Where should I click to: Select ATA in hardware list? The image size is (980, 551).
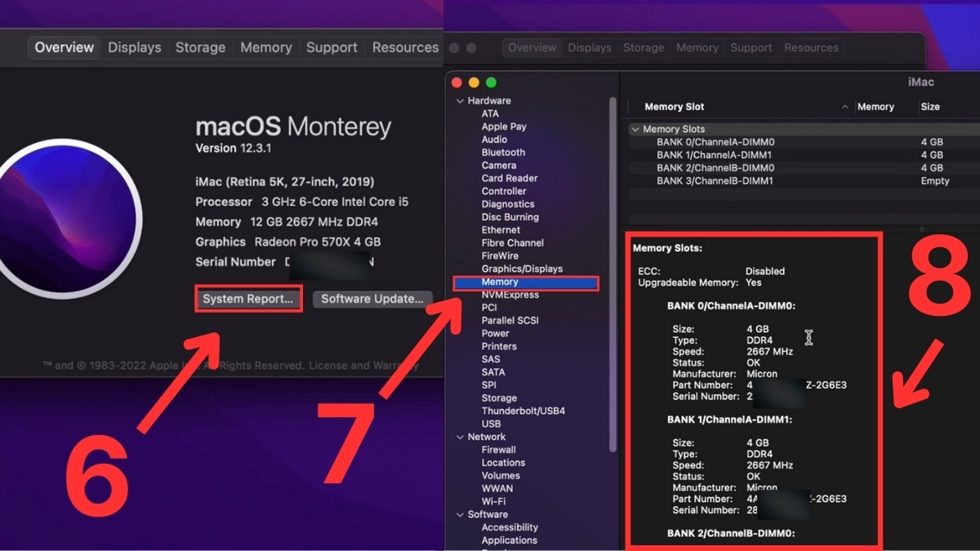click(490, 113)
